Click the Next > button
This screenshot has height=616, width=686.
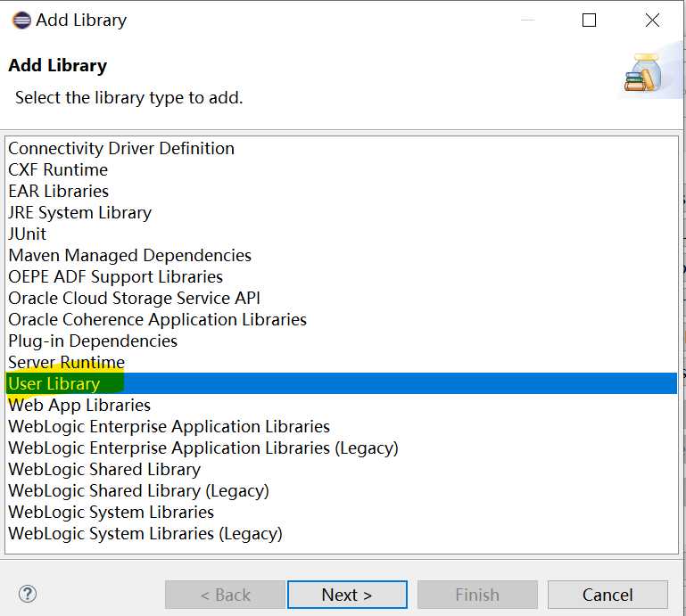pos(347,595)
